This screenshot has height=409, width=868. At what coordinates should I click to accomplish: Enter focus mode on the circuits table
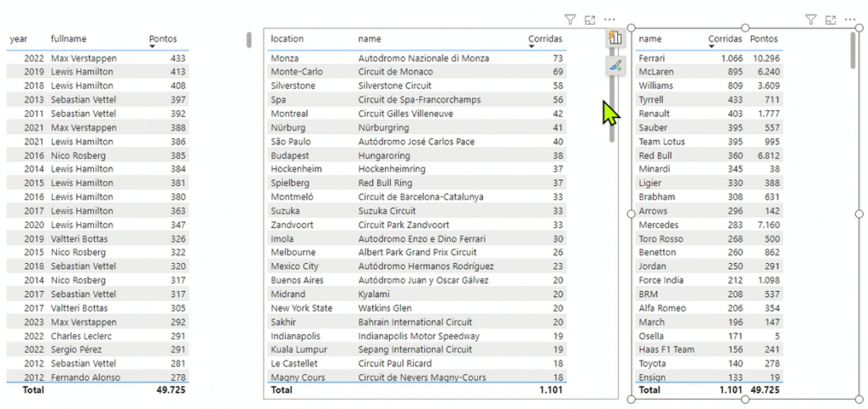590,19
